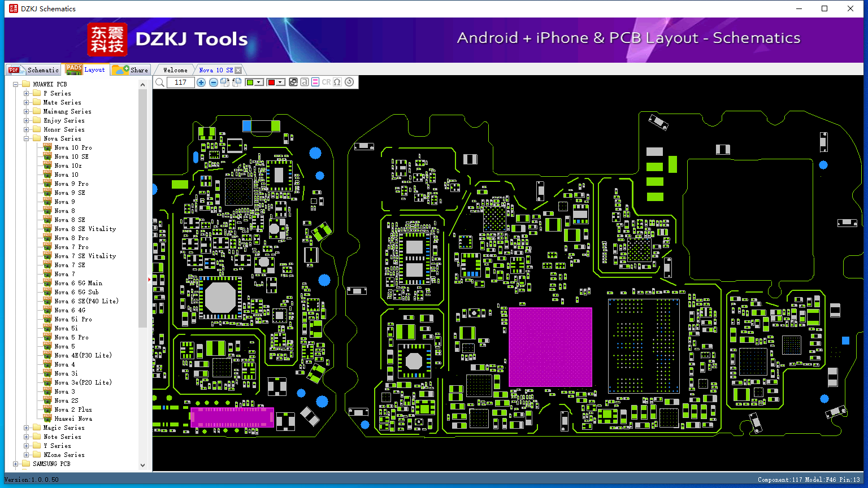
Task: Select the Nova 10 SE document tab
Action: pyautogui.click(x=216, y=70)
